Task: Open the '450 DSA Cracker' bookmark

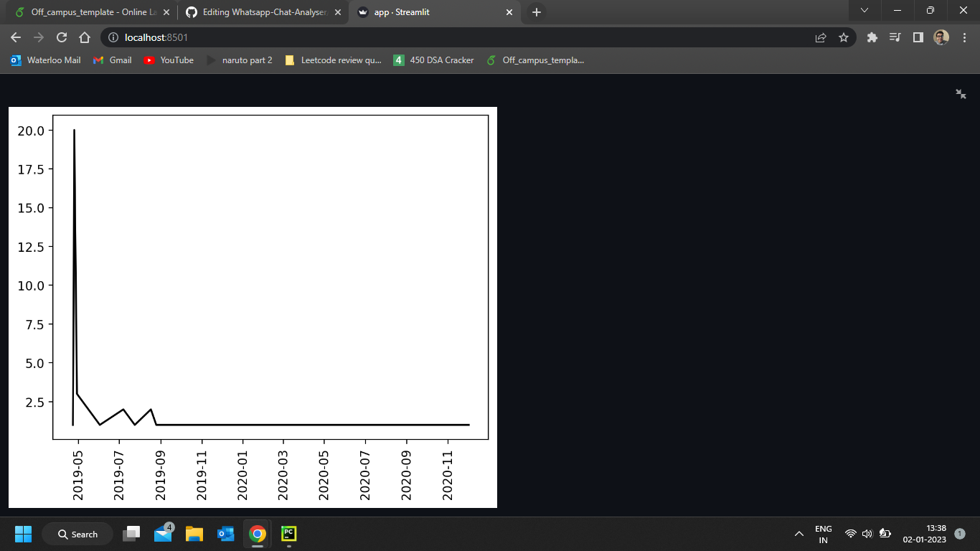Action: coord(433,60)
